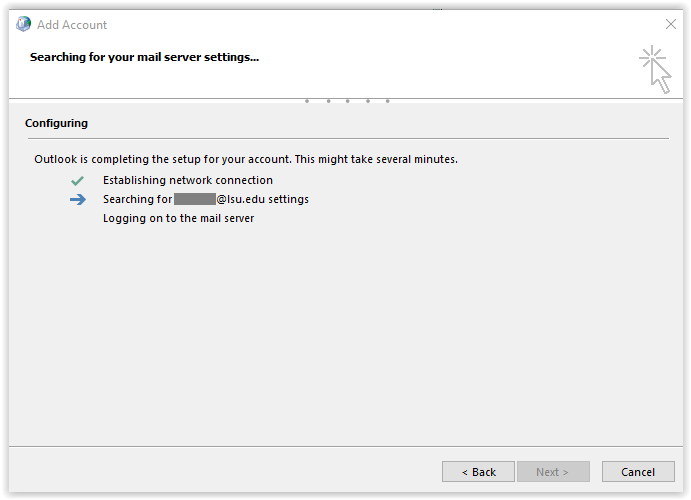Click the Back button
This screenshot has width=691, height=500.
coord(478,472)
